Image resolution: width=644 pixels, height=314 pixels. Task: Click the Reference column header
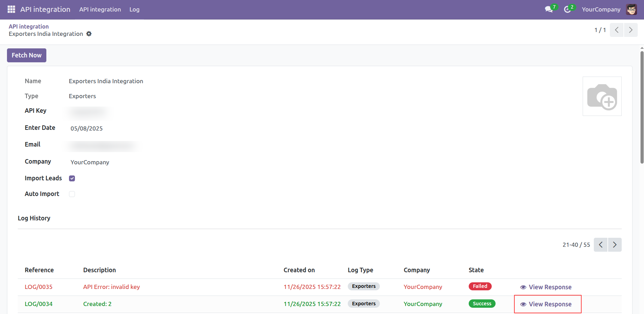(39, 270)
